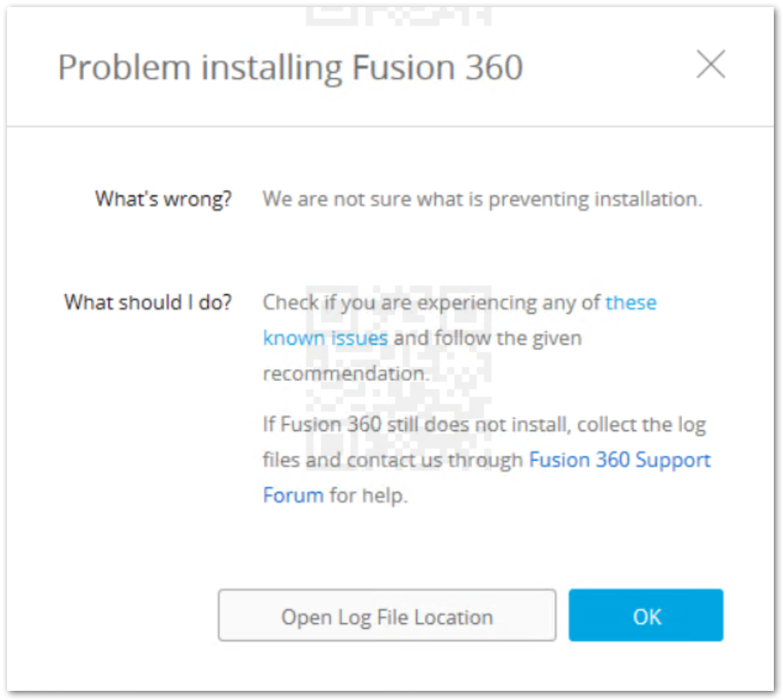Close the Problem installing Fusion 360 dialog
The height and width of the screenshot is (700, 783).
(710, 65)
